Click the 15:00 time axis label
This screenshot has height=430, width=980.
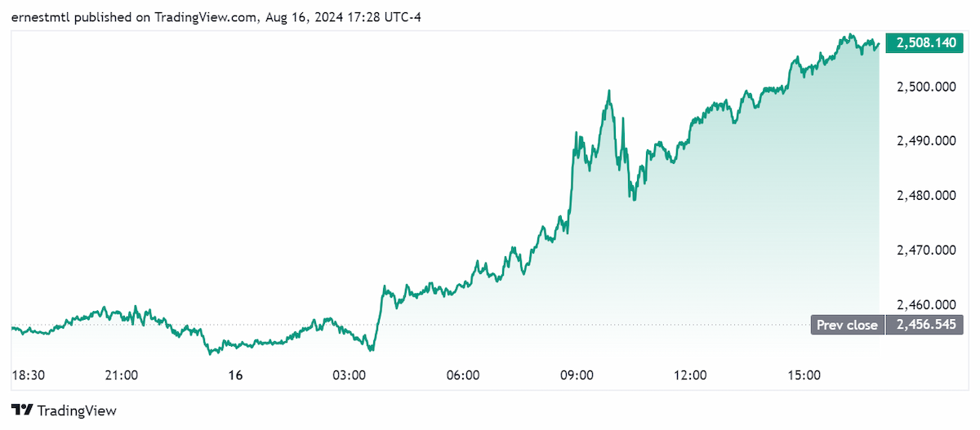804,375
